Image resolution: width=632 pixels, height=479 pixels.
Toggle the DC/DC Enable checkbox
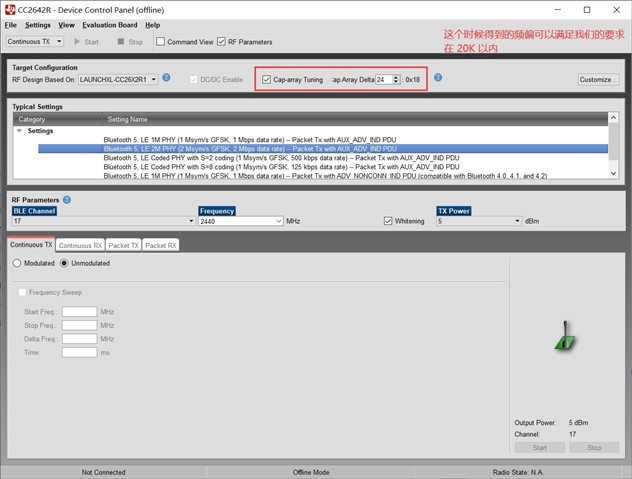pyautogui.click(x=193, y=79)
